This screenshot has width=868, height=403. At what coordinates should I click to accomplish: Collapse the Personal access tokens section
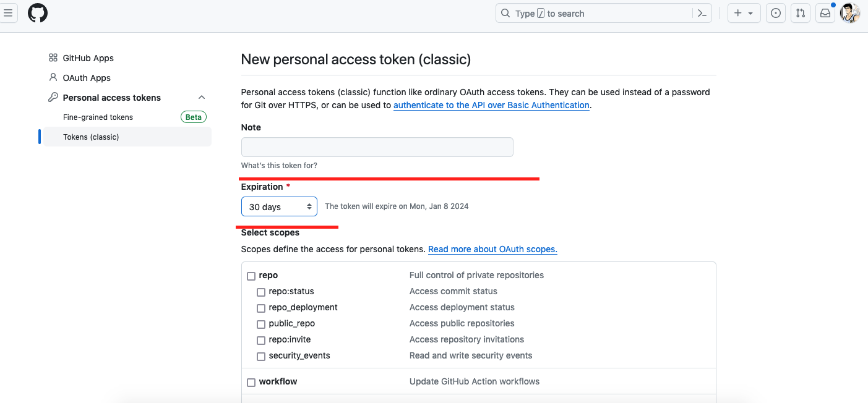202,98
